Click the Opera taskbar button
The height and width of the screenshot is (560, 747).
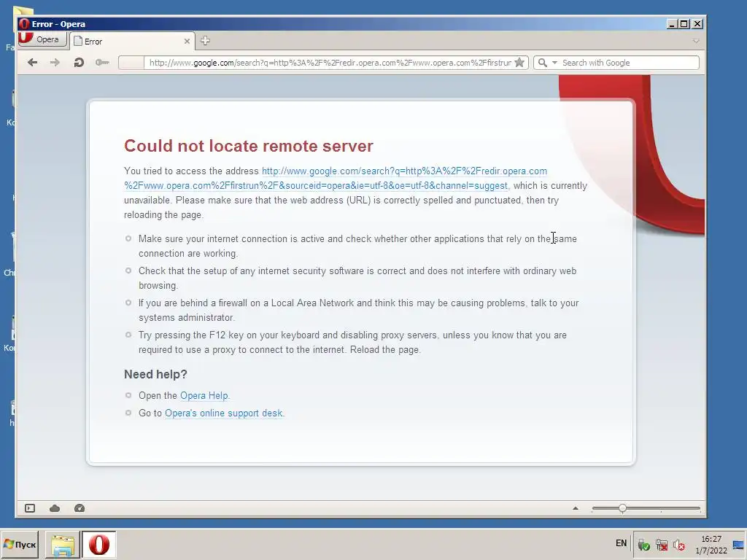(x=98, y=545)
